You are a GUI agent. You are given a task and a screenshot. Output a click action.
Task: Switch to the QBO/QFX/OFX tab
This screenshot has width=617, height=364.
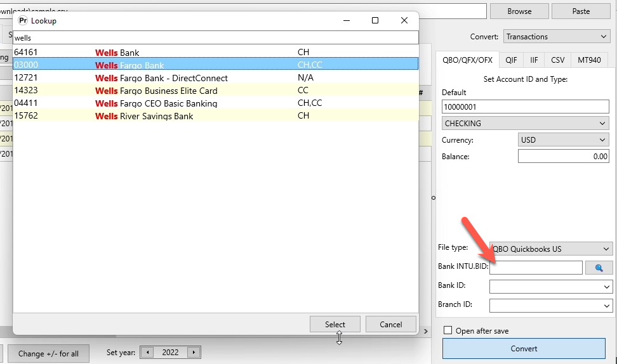click(467, 60)
